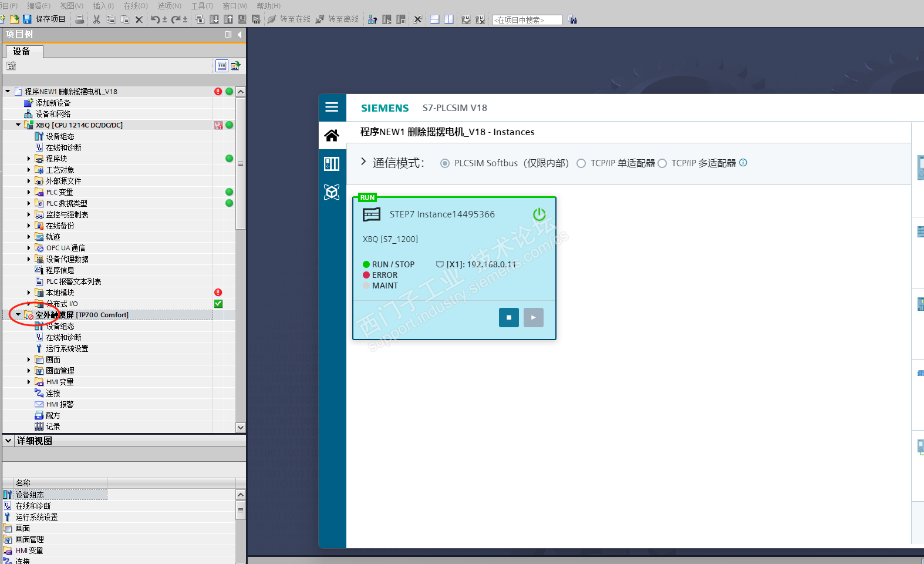Expand the 程序块 folder
The width and height of the screenshot is (924, 564).
pos(29,159)
